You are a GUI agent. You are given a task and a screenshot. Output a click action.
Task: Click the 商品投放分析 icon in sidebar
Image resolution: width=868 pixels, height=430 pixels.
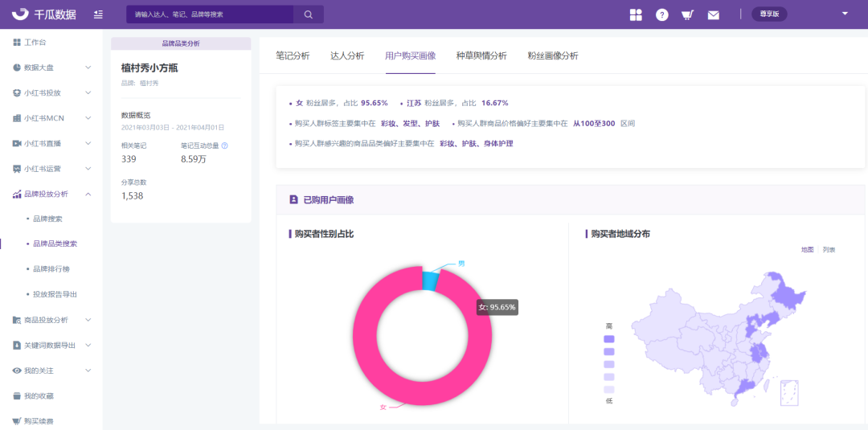tap(17, 320)
